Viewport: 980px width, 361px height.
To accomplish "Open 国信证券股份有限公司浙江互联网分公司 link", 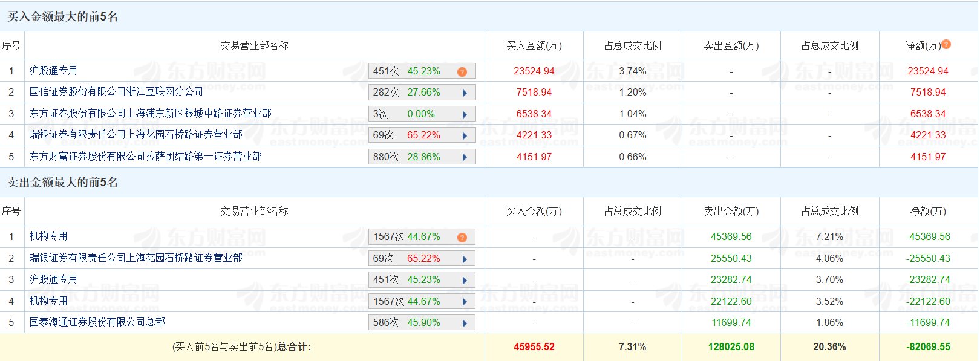I will pyautogui.click(x=116, y=92).
